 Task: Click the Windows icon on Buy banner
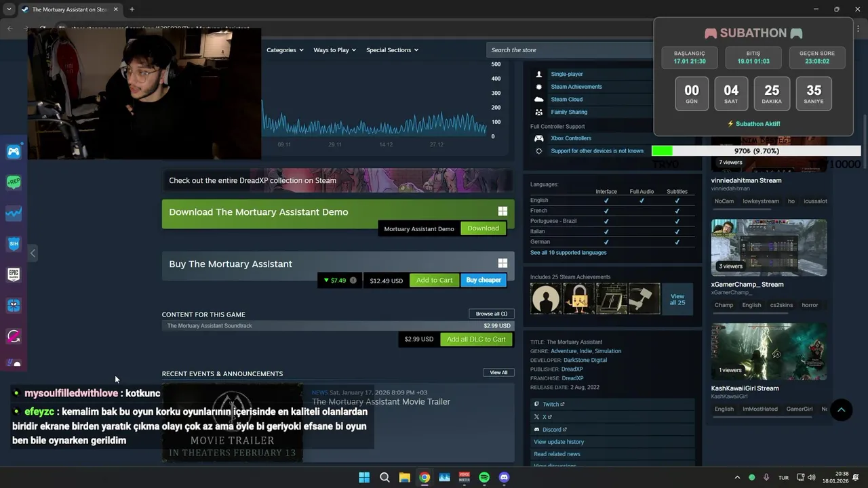(502, 263)
